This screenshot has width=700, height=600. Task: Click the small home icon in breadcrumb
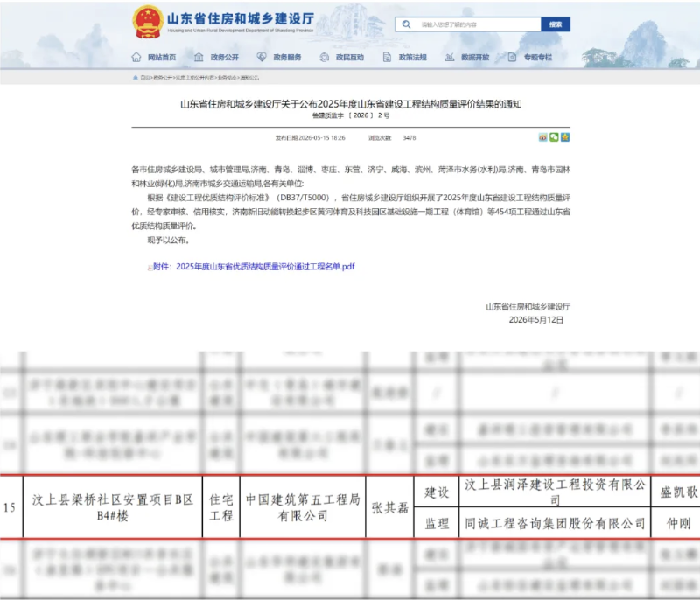coord(136,78)
